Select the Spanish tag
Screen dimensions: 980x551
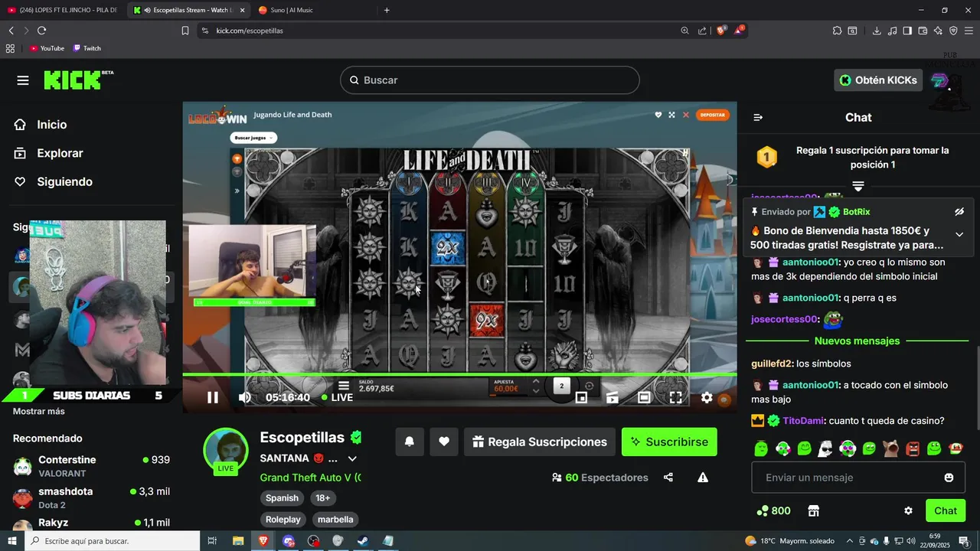[282, 497]
